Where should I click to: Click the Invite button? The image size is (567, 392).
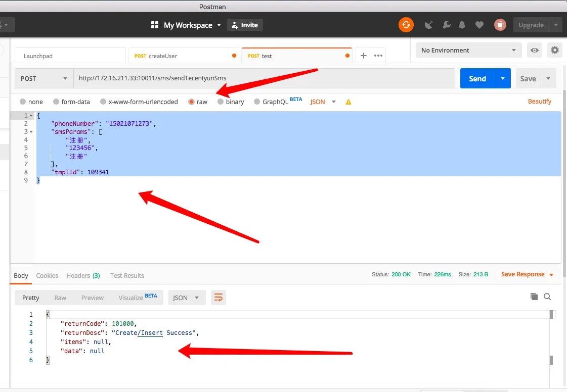point(245,25)
